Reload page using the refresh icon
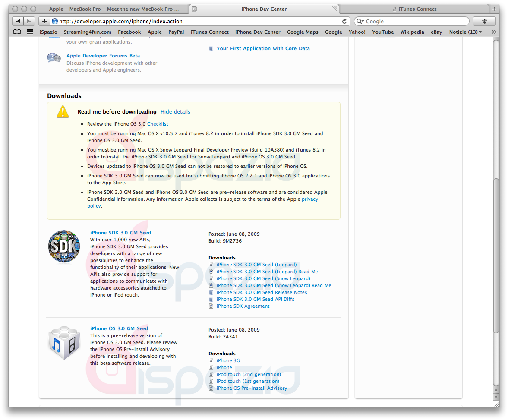 pyautogui.click(x=344, y=22)
